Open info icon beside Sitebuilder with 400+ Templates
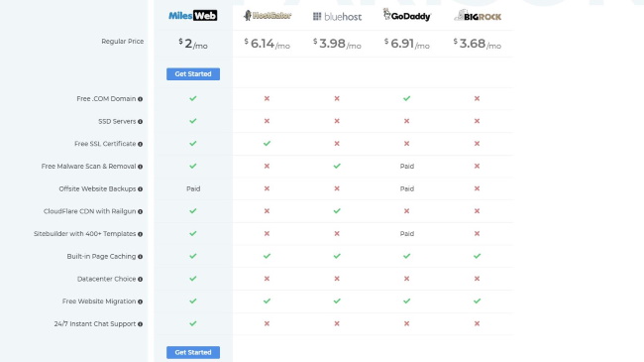Screen dimensions: 644x362 (x=140, y=234)
